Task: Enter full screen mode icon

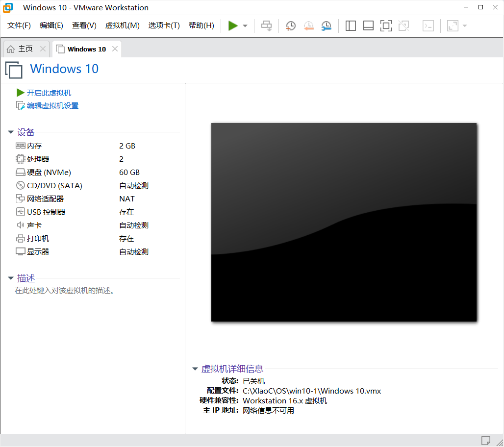Action: click(386, 25)
